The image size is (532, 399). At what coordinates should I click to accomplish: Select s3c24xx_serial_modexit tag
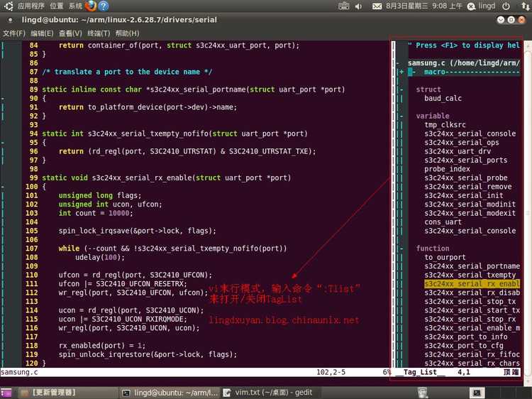470,213
